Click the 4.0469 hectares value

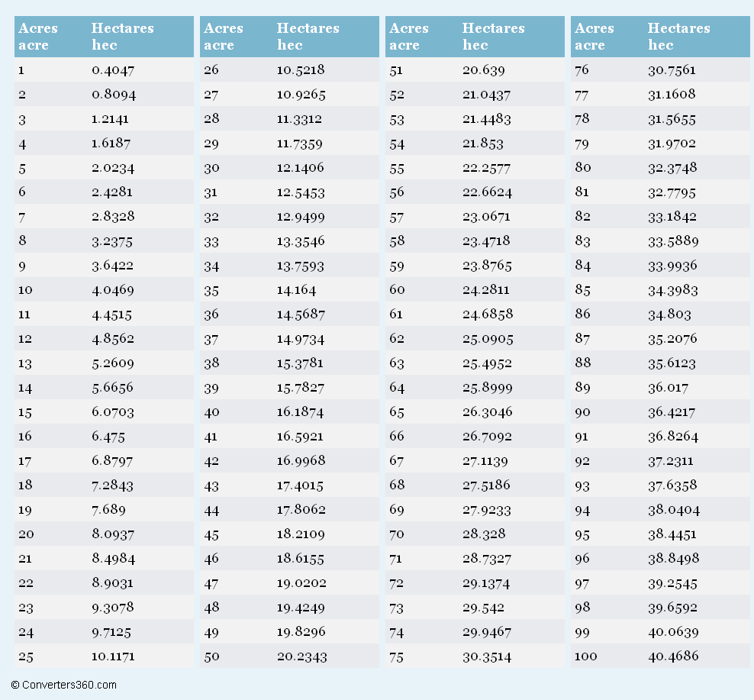pyautogui.click(x=113, y=290)
